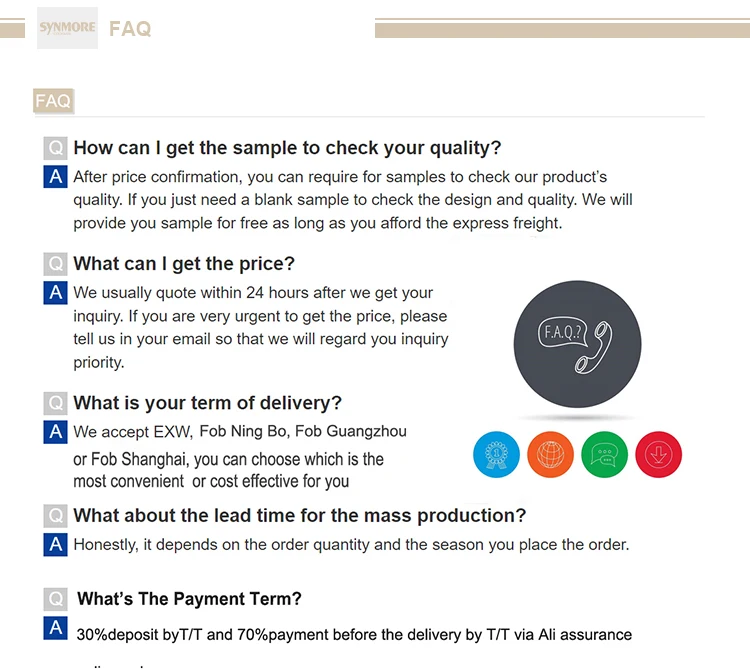Image resolution: width=750 pixels, height=670 pixels.
Task: Click 'What can I get the price?' heading
Action: point(184,264)
